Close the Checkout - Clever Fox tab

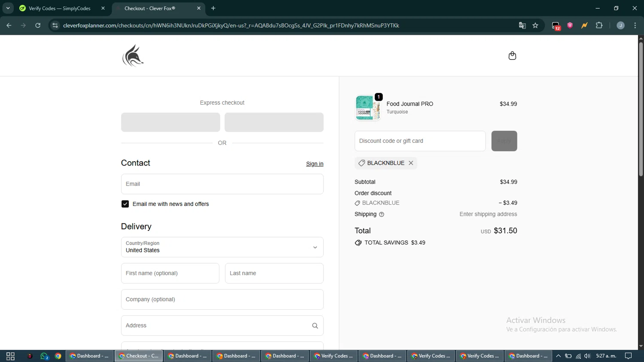point(199,8)
